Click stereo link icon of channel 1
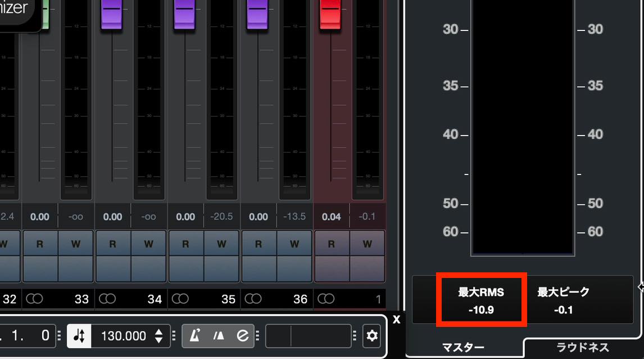The image size is (644, 359). point(326,299)
